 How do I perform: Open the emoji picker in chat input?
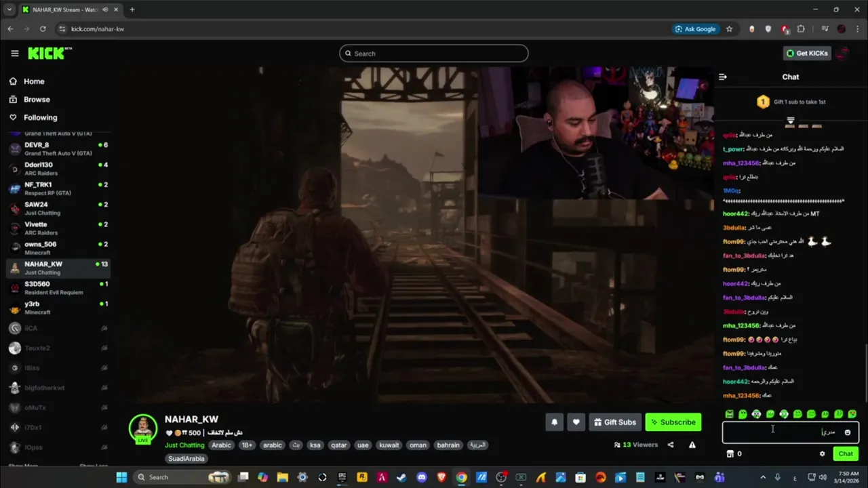847,432
